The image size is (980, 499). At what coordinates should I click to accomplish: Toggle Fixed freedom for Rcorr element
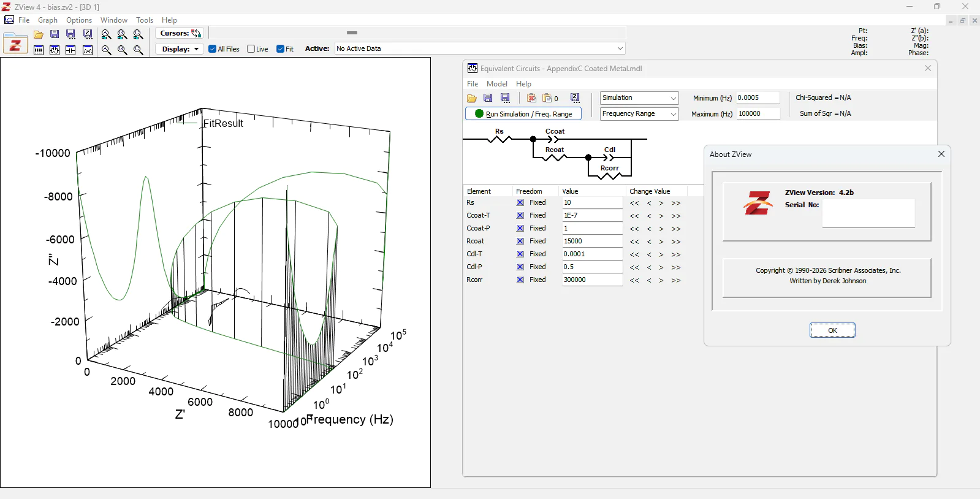520,280
